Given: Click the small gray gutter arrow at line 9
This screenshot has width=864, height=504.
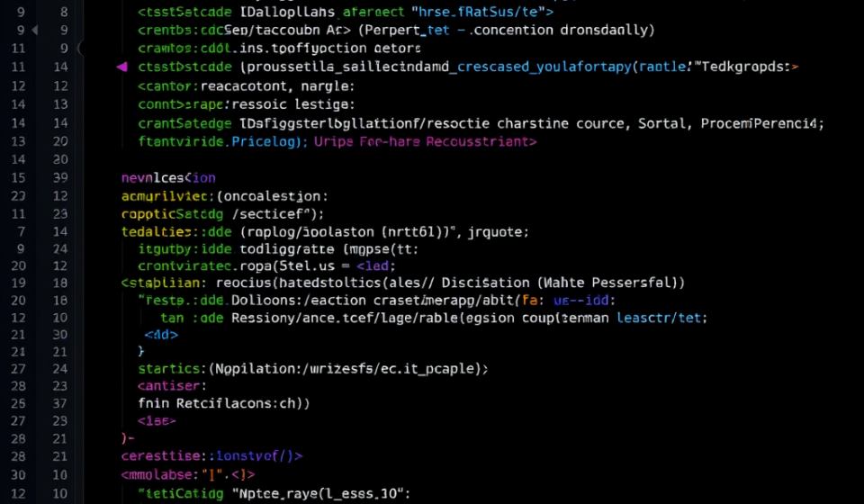Looking at the screenshot, I should pyautogui.click(x=35, y=30).
